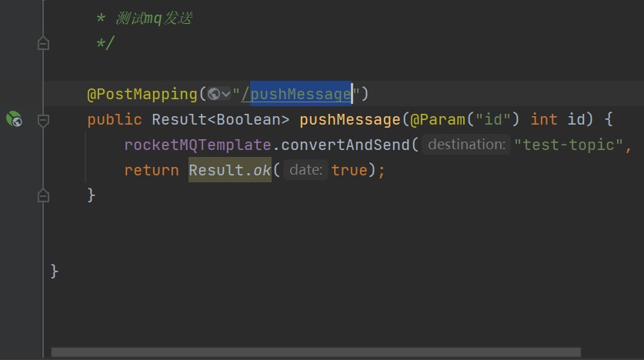Click the fold marker at the method's closing brace
This screenshot has height=360, width=644.
click(43, 195)
